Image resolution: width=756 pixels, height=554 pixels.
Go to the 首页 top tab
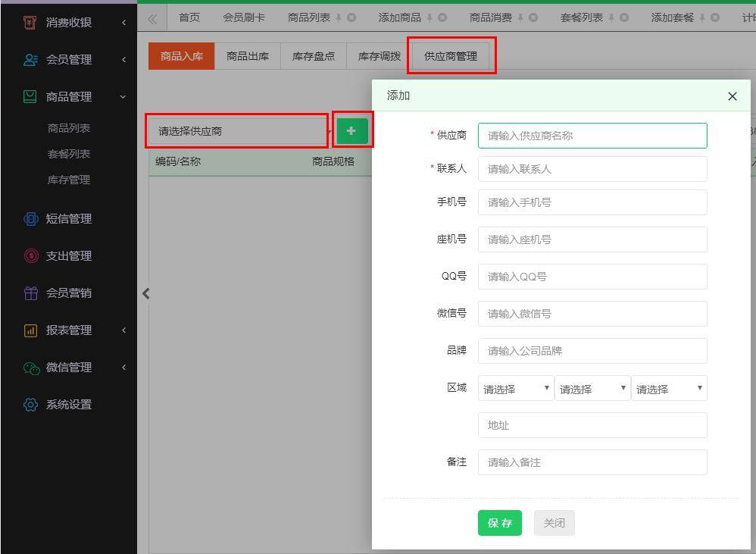tap(189, 18)
